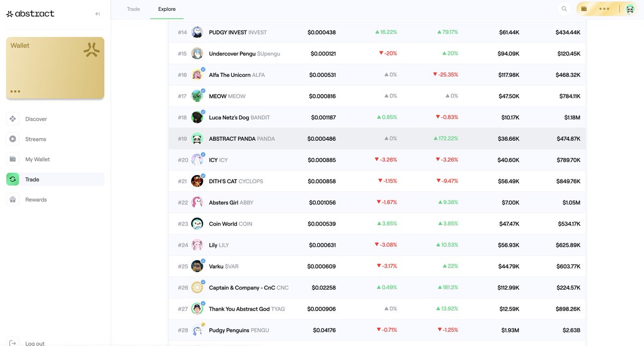Viewport: 644px width, 346px height.
Task: Click the Captain & Company token icon
Action: pyautogui.click(x=197, y=287)
